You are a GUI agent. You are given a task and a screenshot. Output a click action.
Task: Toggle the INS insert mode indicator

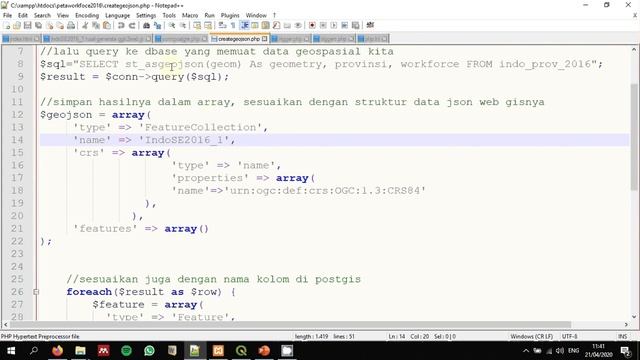click(622, 336)
